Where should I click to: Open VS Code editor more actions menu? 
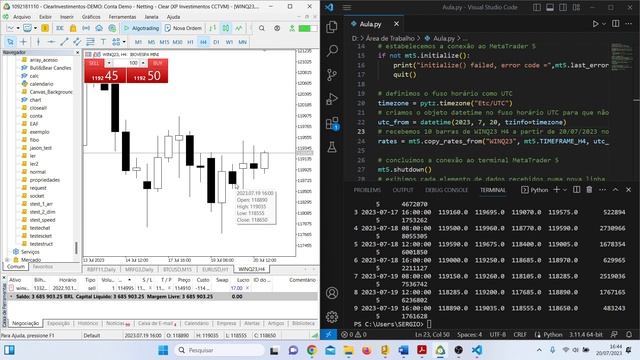coord(629,24)
